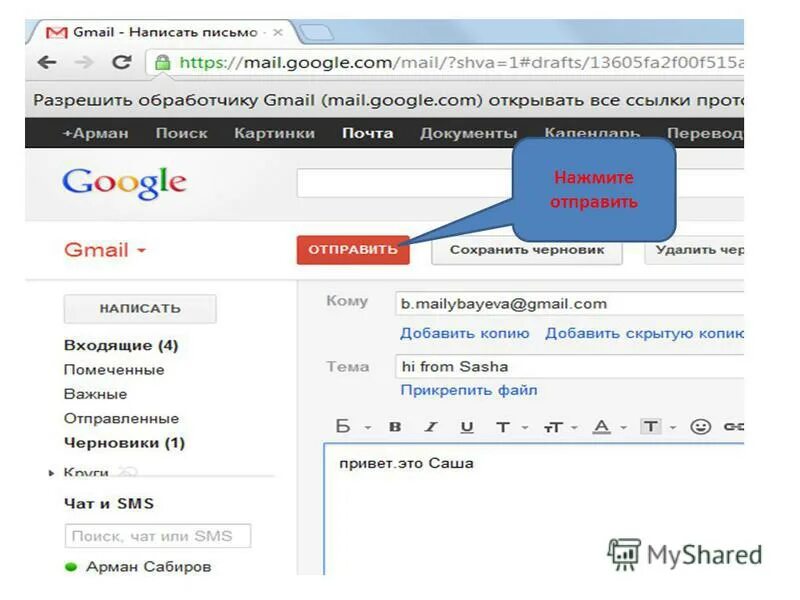Click the chat or SMS search field

158,536
